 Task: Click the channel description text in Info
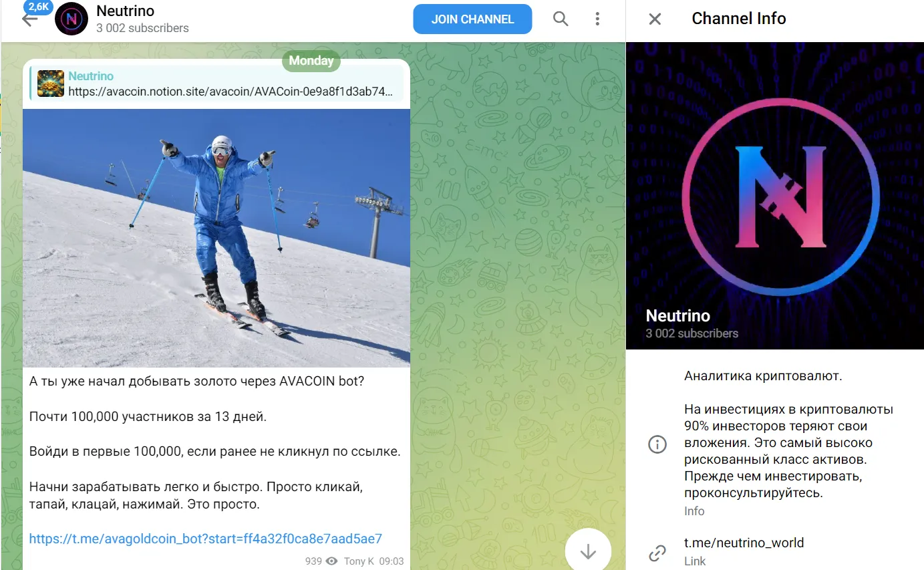pyautogui.click(x=788, y=434)
